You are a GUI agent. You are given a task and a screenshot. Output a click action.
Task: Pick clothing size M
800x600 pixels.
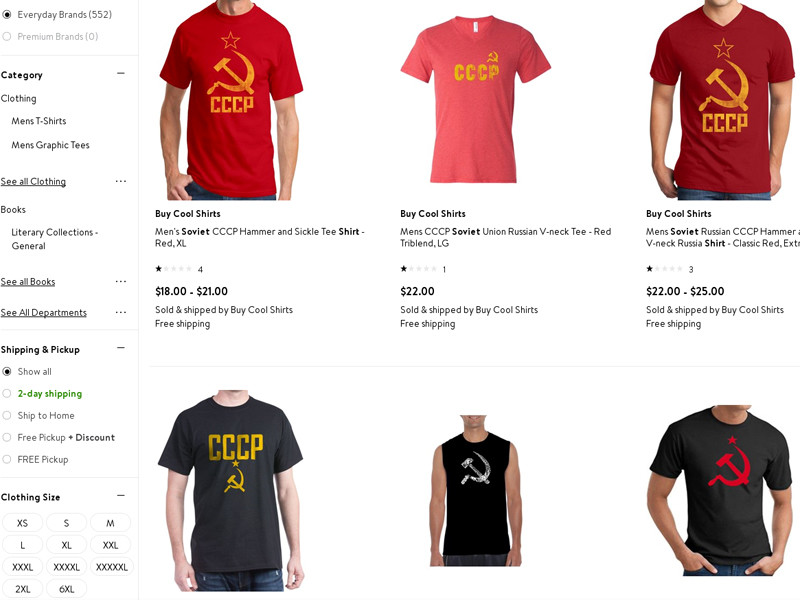[x=110, y=523]
